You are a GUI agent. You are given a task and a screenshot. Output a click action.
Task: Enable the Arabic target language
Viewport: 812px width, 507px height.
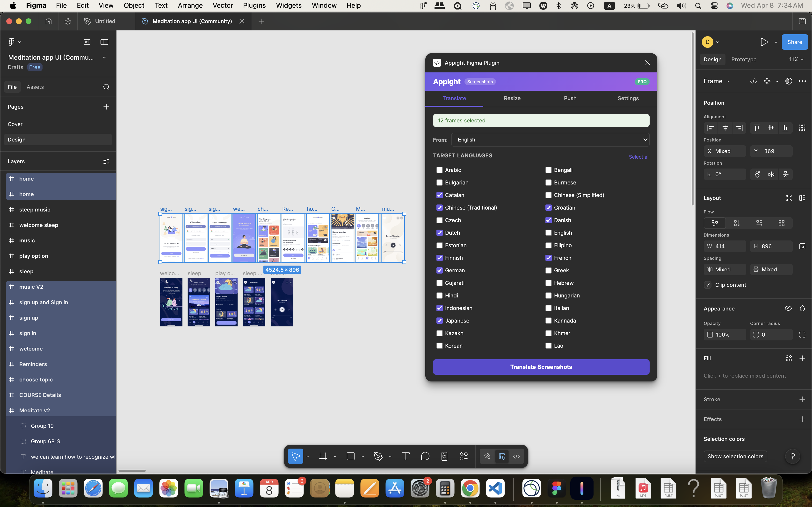pos(440,170)
